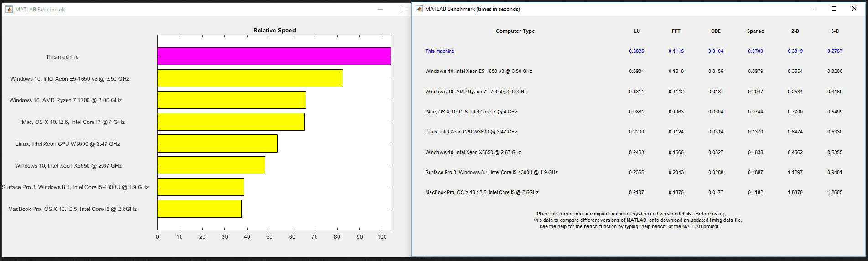
Task: Click MATLAB icon in Benchmark times window title
Action: pyautogui.click(x=419, y=9)
